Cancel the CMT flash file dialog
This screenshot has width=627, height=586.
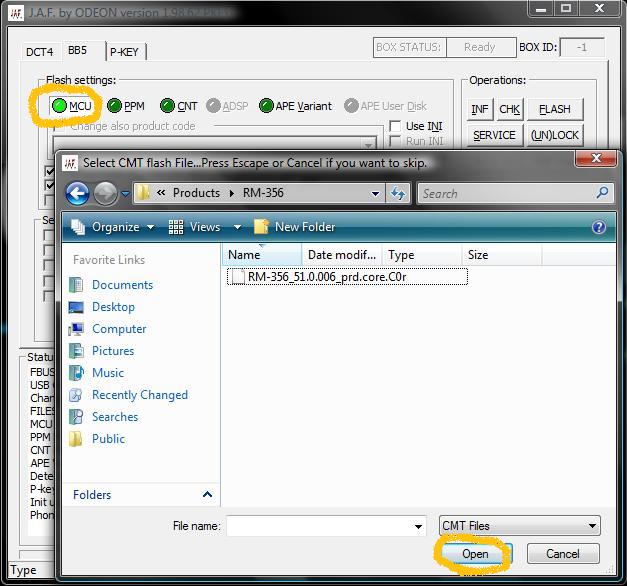(563, 554)
